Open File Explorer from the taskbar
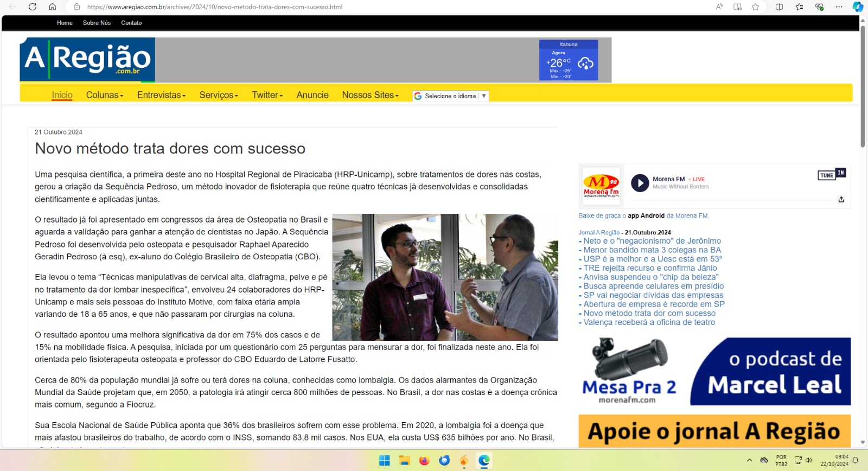The image size is (868, 471). [x=404, y=461]
